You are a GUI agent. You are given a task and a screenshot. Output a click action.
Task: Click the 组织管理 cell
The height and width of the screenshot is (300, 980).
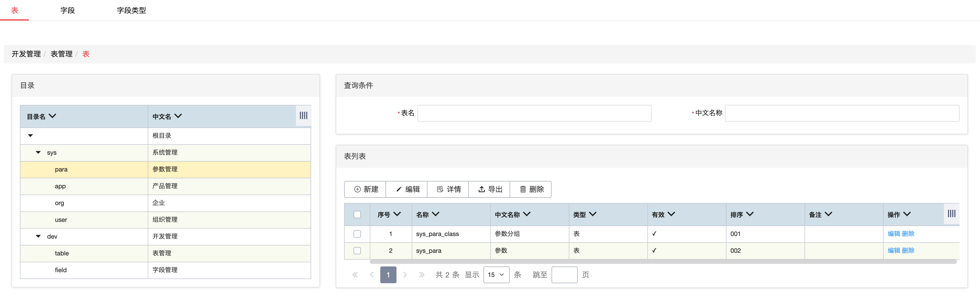(229, 220)
